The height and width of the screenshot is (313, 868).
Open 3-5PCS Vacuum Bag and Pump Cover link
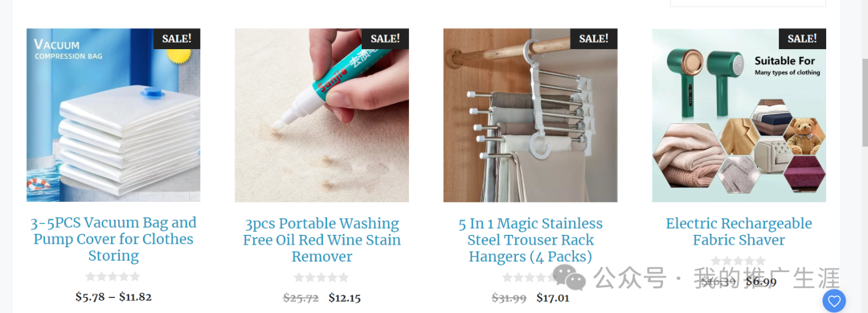113,239
